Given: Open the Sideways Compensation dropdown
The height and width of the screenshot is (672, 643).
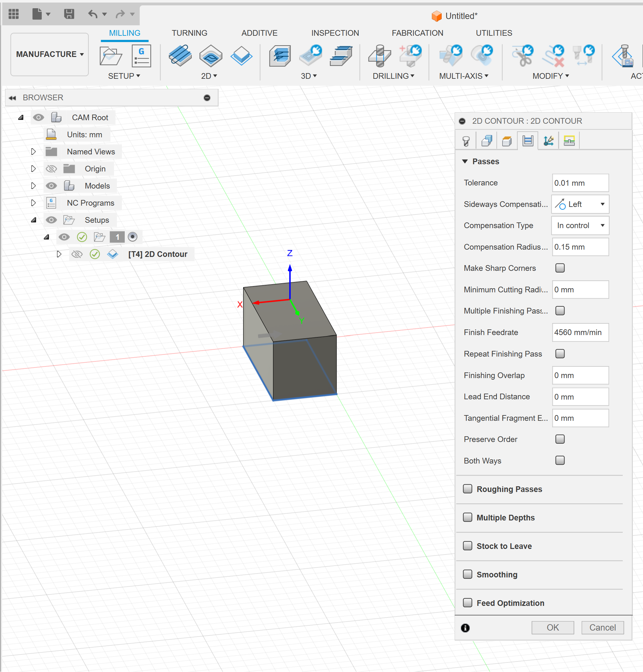Looking at the screenshot, I should [x=580, y=204].
